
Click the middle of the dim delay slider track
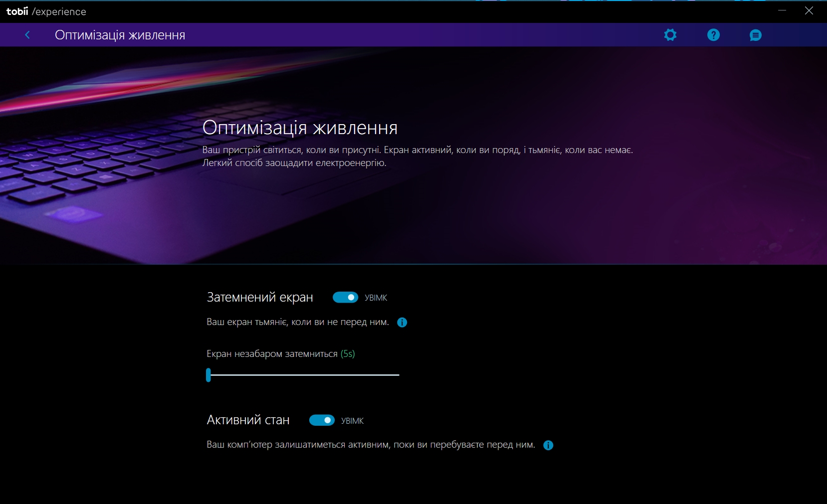pyautogui.click(x=303, y=375)
